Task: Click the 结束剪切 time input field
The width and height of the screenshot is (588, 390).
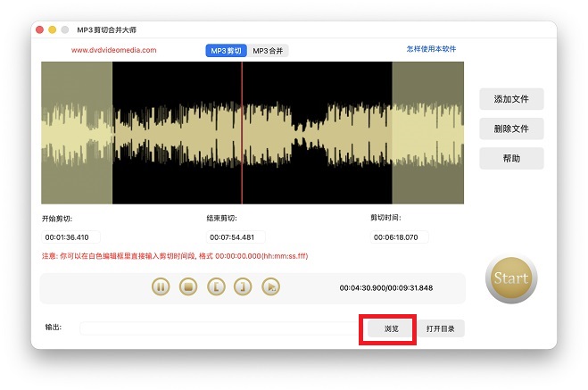Action: coord(236,237)
